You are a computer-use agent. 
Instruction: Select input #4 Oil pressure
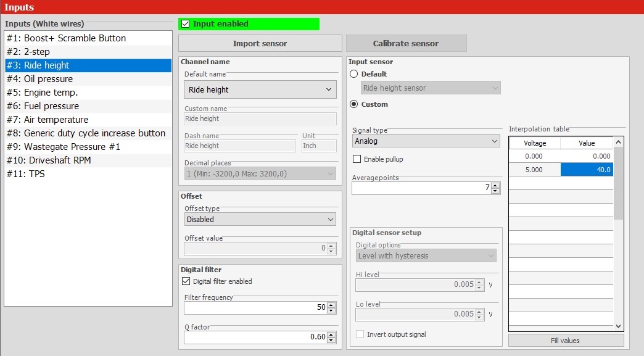coord(88,79)
